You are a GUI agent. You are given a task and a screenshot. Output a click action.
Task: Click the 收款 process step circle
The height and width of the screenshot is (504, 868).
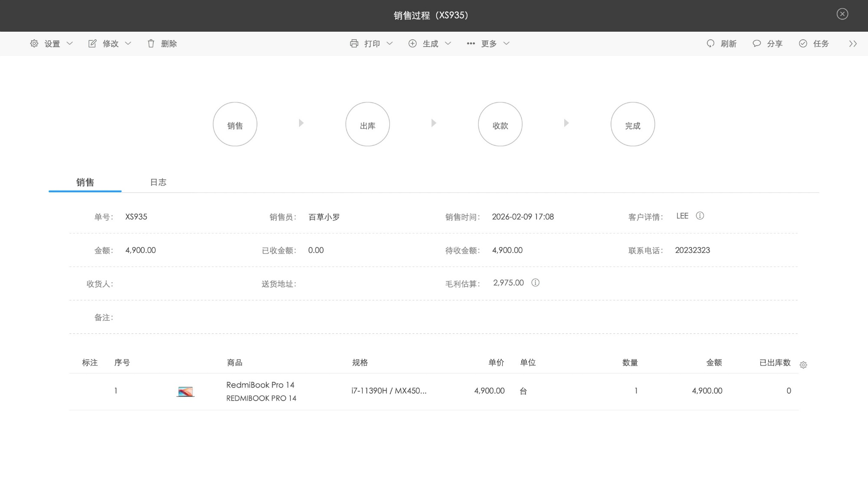pyautogui.click(x=500, y=124)
